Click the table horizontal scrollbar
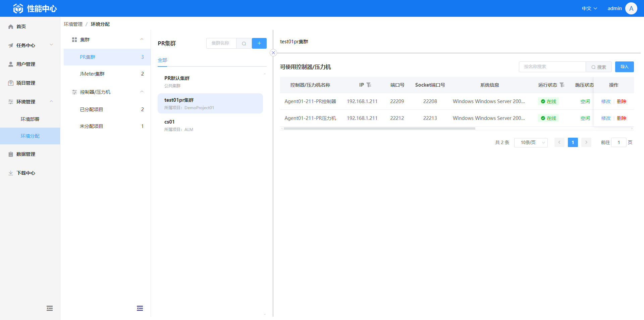 pos(379,128)
